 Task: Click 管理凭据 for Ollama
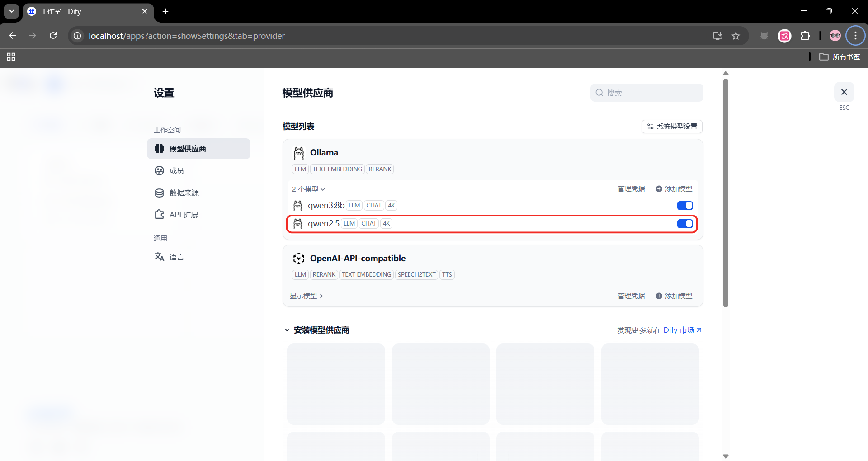[x=631, y=189]
